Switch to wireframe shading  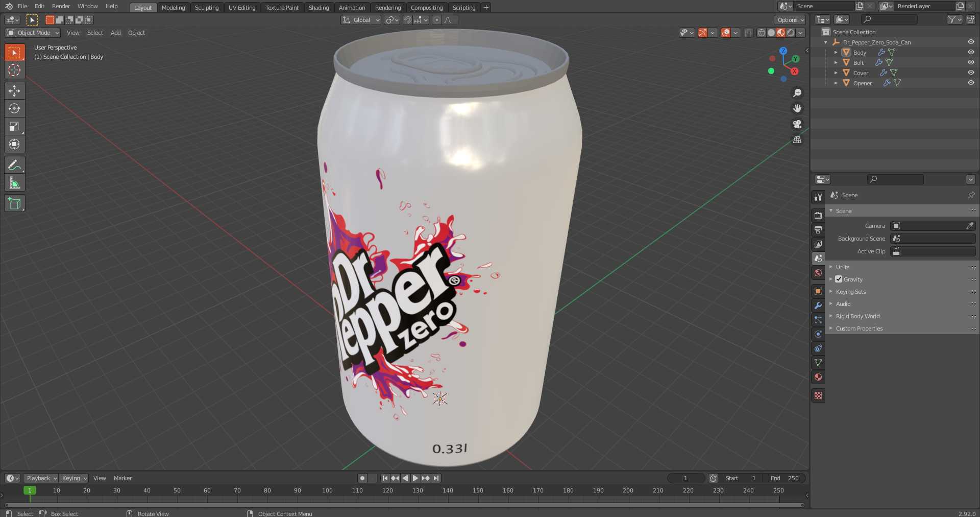point(762,33)
